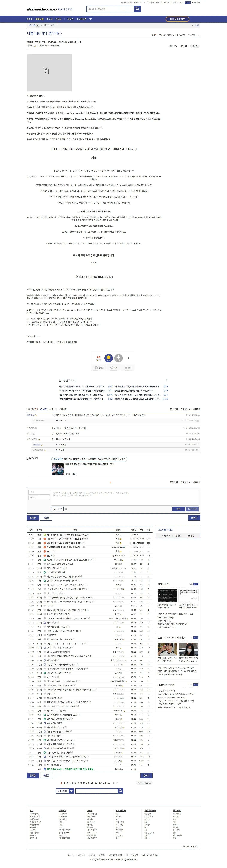Click the 페이지 이동 button
This screenshot has width=227, height=868.
pos(144,783)
